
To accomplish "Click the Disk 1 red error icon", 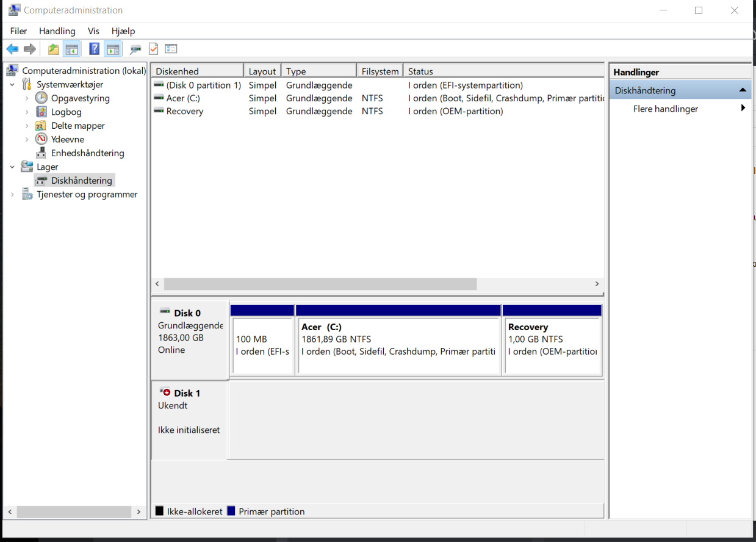I will tap(165, 392).
